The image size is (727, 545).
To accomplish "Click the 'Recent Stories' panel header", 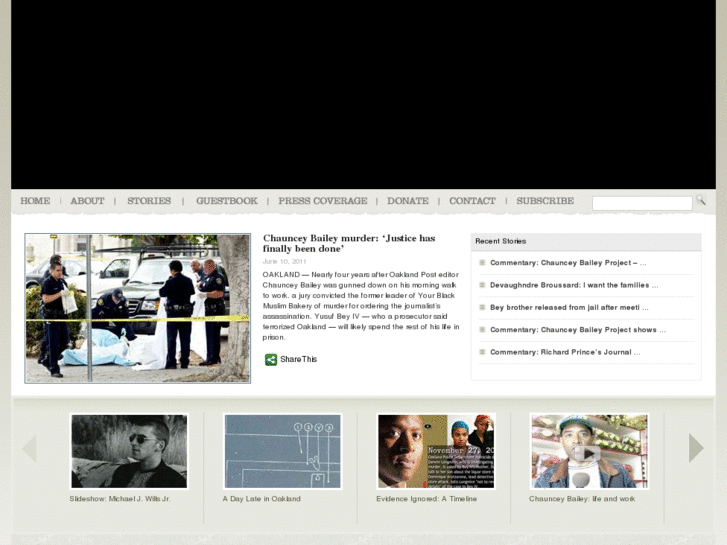I will click(x=586, y=241).
